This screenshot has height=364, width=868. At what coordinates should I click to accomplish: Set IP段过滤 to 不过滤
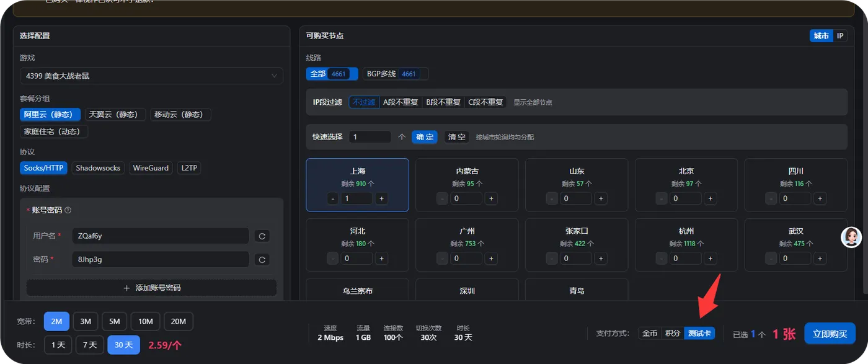[x=364, y=102]
